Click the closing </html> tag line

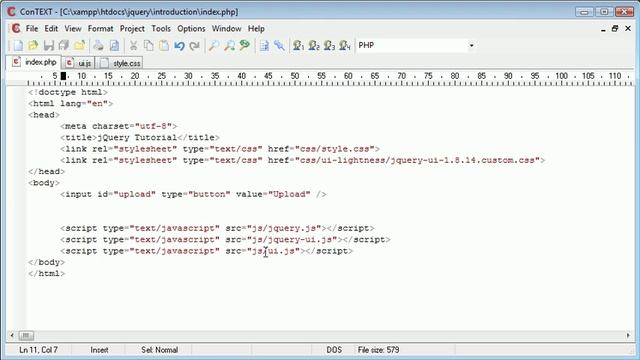pyautogui.click(x=47, y=273)
